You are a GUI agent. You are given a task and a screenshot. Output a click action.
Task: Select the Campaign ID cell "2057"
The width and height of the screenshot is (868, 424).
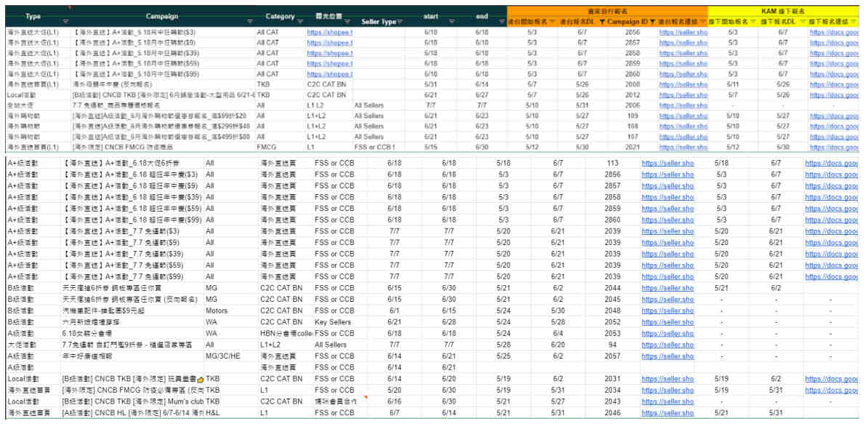click(611, 356)
